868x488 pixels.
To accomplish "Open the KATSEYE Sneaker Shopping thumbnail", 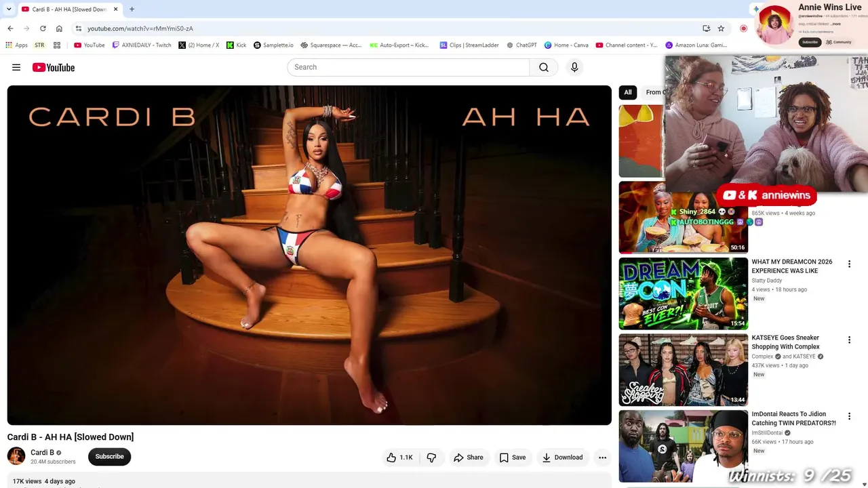I will click(x=683, y=369).
